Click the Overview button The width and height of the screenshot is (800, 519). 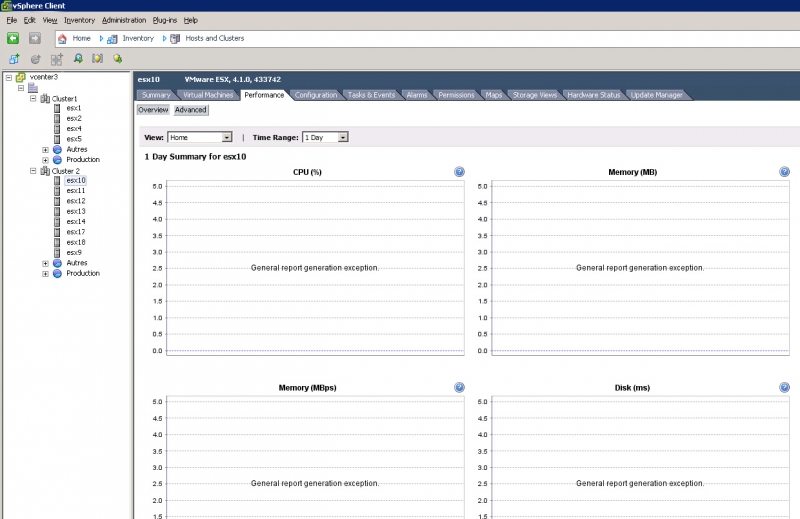153,110
